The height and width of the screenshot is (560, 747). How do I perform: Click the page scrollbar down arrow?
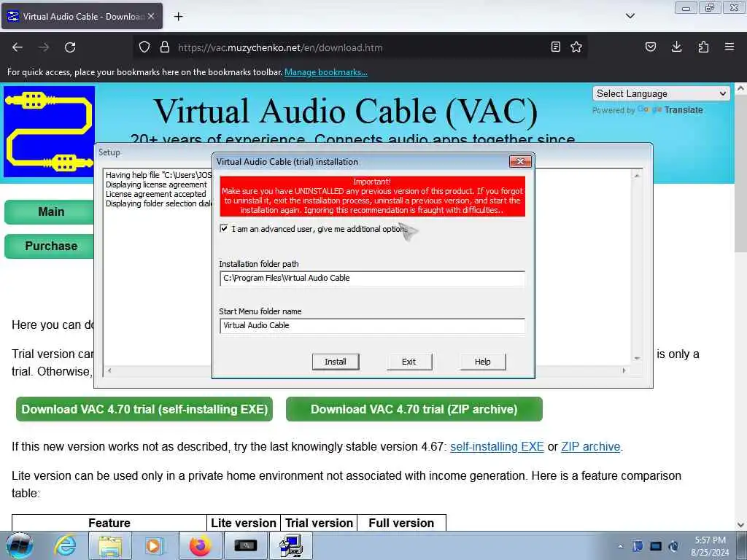tap(740, 525)
